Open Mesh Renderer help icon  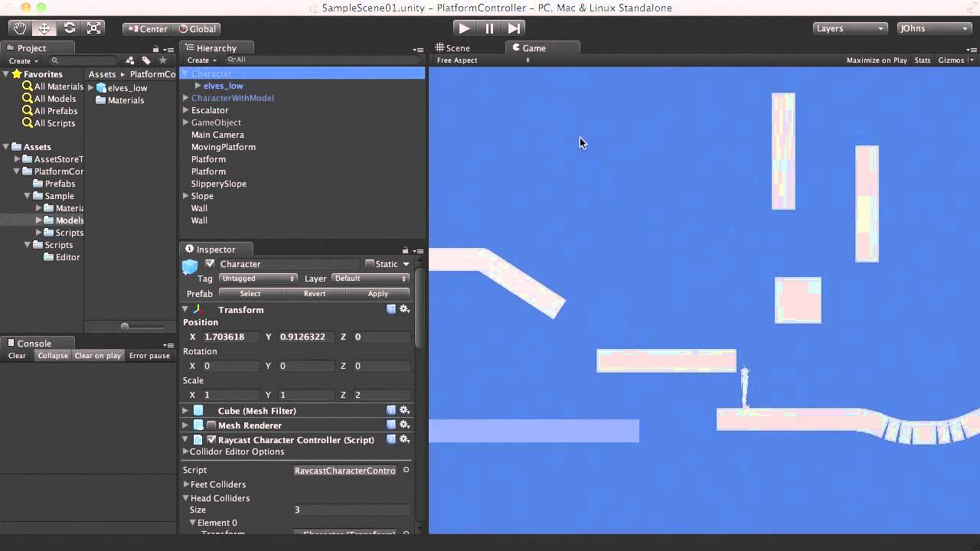391,425
